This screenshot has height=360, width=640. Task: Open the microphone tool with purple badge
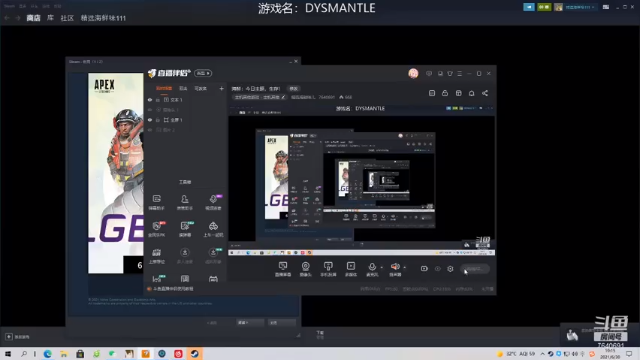(x=213, y=202)
